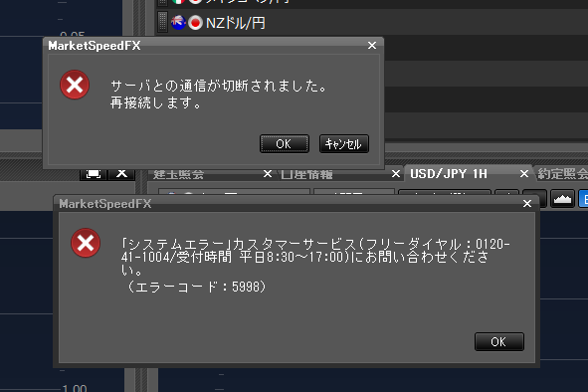The height and width of the screenshot is (392, 588).
Task: Click the error icon in the system error dialog
Action: [x=86, y=243]
